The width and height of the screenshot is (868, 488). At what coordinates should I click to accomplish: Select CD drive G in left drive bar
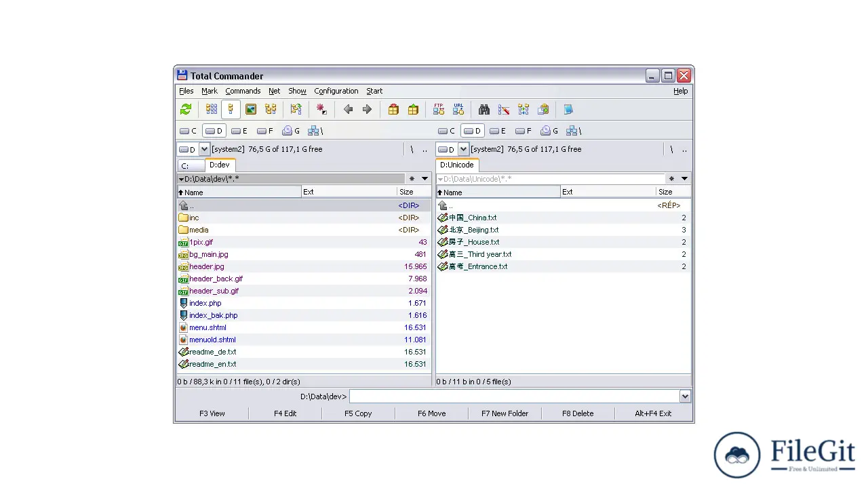[292, 131]
